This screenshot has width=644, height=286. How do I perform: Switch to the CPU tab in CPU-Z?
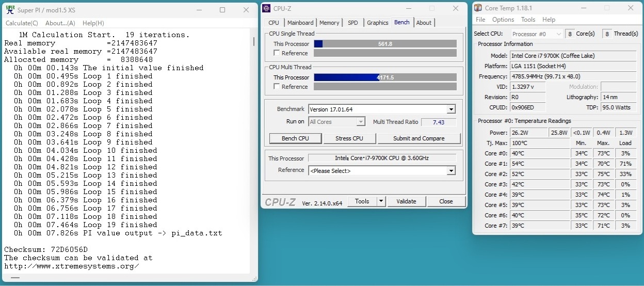point(274,23)
